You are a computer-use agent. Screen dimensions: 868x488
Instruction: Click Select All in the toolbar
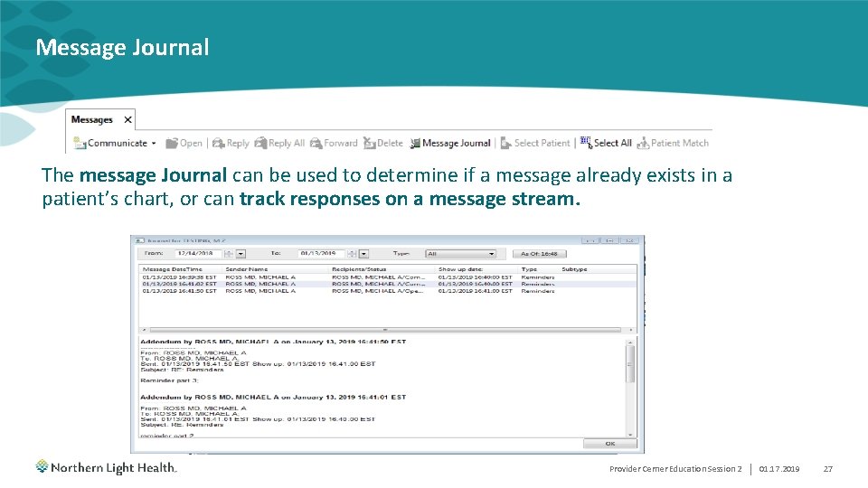tap(606, 144)
